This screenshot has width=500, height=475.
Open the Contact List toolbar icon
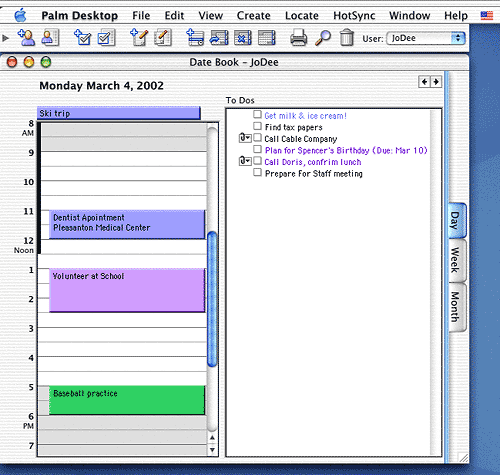50,38
